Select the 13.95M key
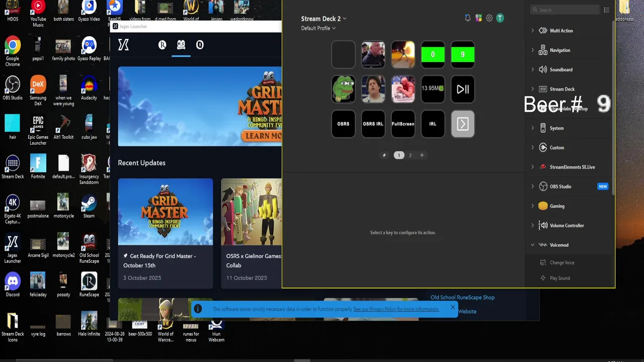Screen dimensions: 644x362 pos(433,89)
